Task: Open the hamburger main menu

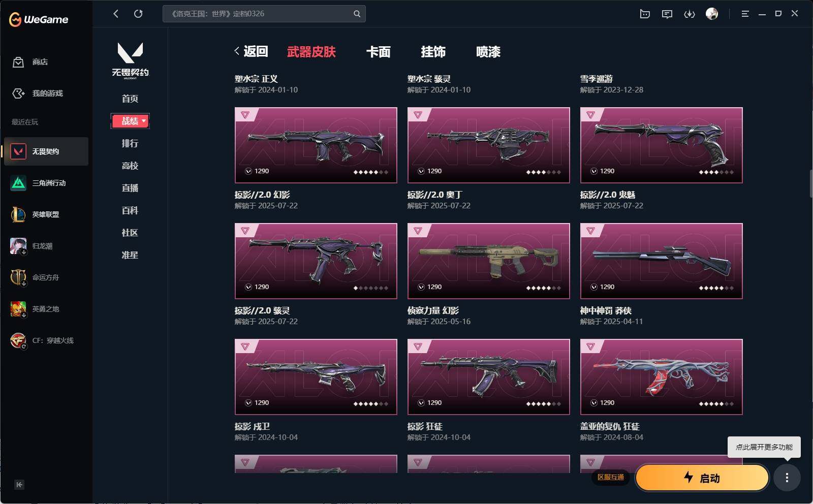Action: (x=745, y=14)
